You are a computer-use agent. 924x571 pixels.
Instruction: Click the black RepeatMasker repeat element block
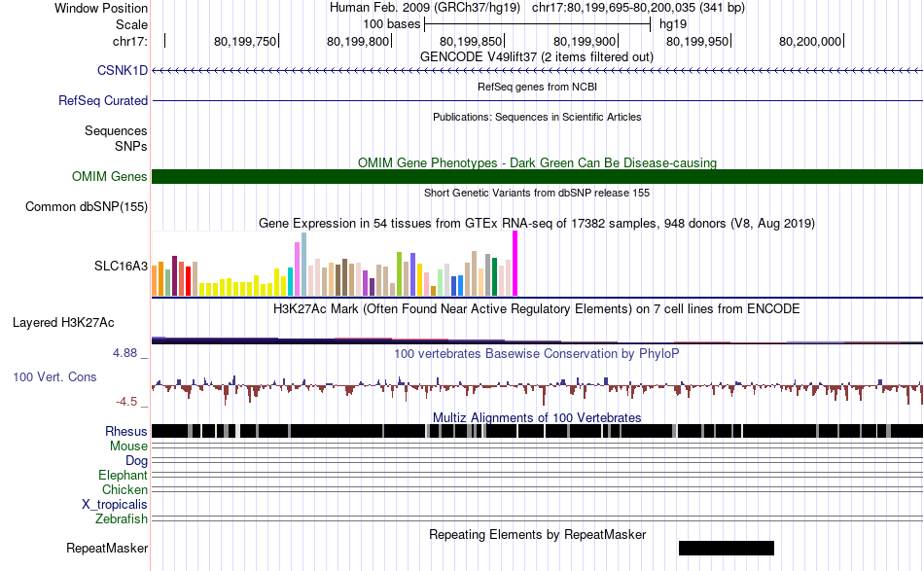click(x=726, y=548)
